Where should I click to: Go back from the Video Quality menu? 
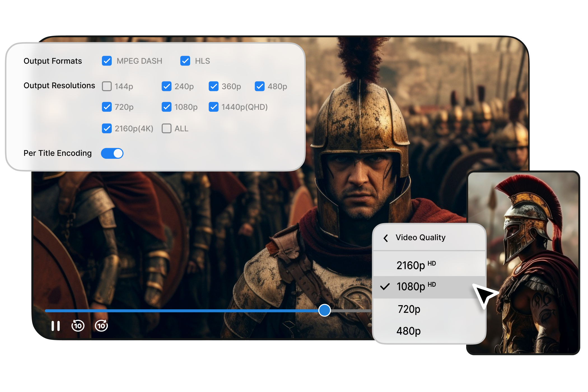pyautogui.click(x=386, y=238)
